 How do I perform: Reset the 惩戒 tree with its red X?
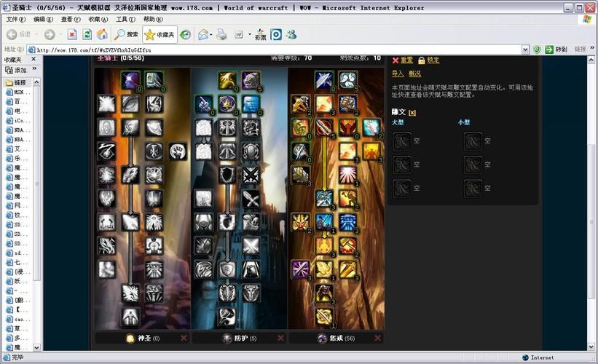tap(377, 338)
